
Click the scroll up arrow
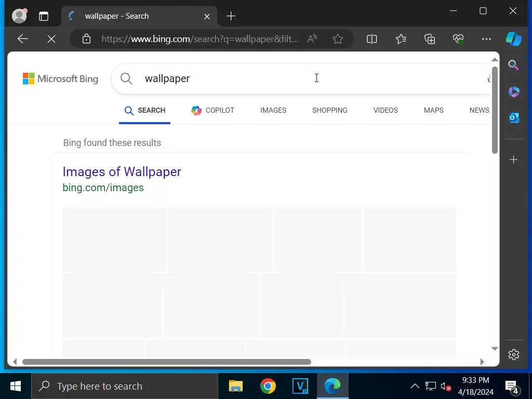(495, 60)
